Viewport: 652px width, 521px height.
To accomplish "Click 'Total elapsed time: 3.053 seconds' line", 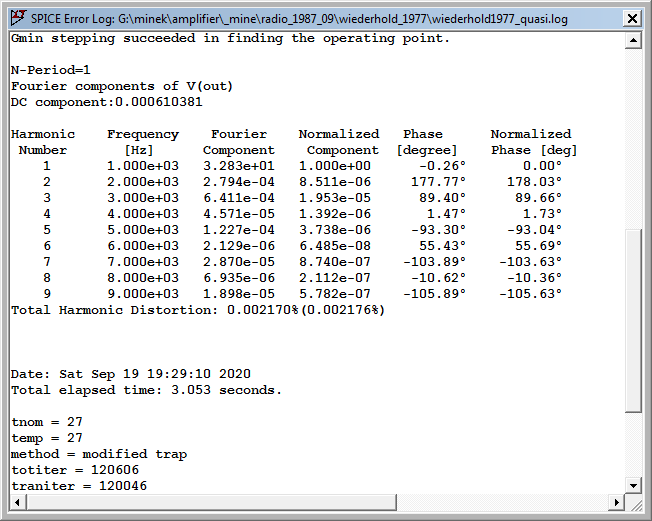I will point(146,390).
